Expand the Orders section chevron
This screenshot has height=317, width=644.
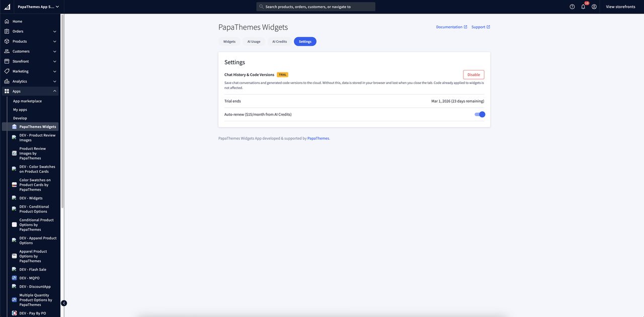pyautogui.click(x=54, y=31)
